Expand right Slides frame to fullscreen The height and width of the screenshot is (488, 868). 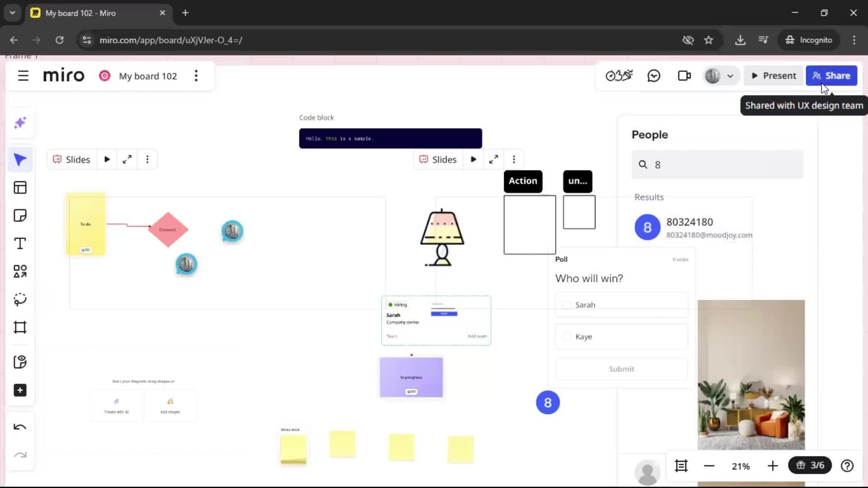494,160
